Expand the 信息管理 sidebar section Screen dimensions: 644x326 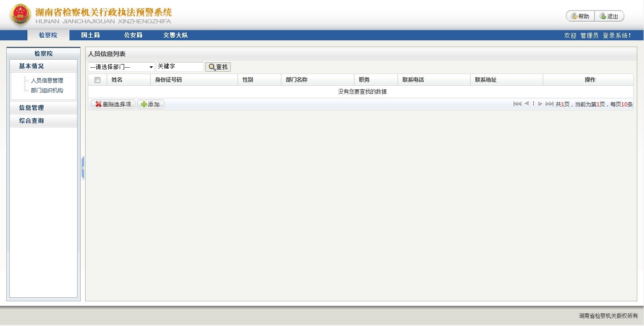point(31,108)
